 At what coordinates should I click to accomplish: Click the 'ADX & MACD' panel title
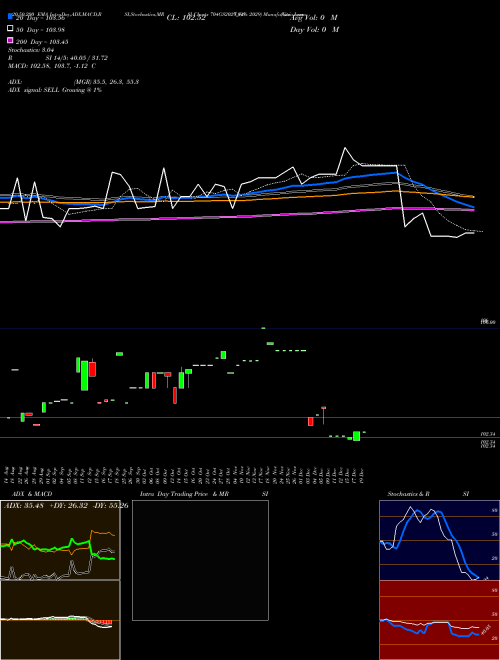(x=32, y=494)
